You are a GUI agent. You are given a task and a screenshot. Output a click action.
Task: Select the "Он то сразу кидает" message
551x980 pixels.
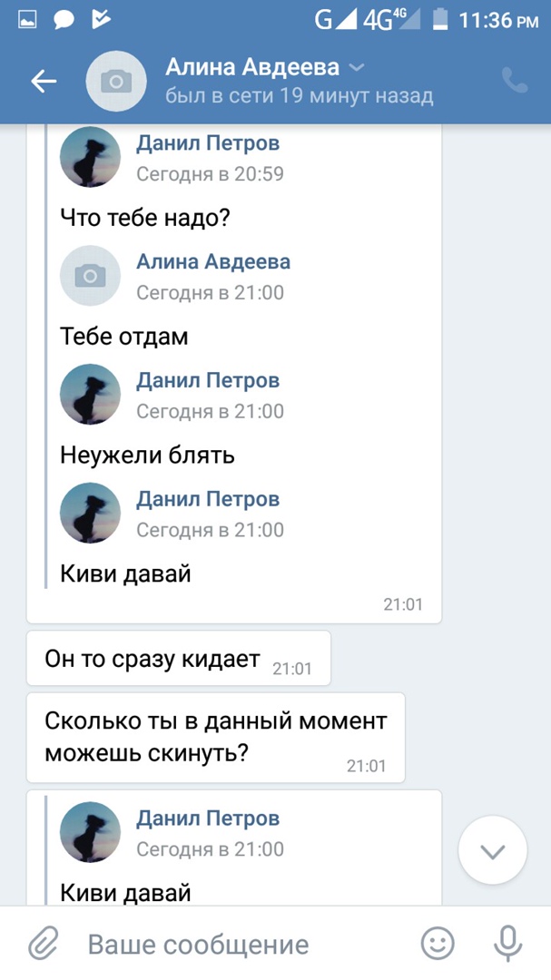pos(178,658)
